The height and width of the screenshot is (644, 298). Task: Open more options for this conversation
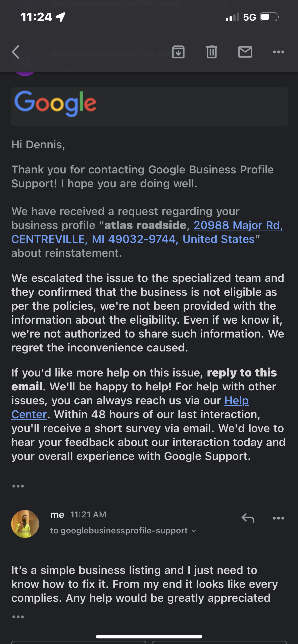click(279, 52)
